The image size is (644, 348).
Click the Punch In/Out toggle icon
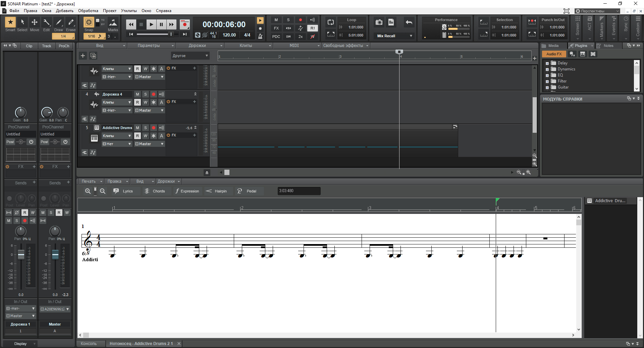(532, 22)
